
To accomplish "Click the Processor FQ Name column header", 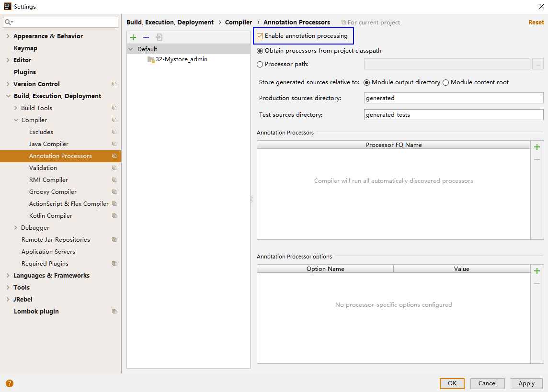I will (394, 145).
